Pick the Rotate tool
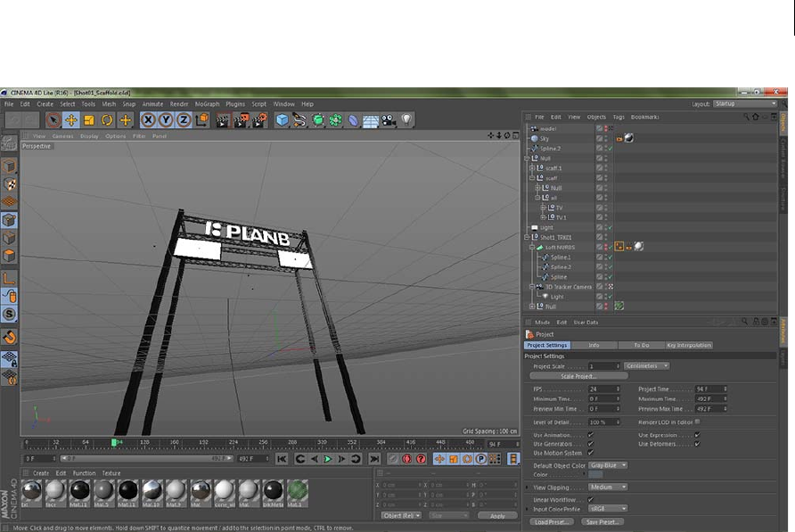The width and height of the screenshot is (795, 532). pos(107,120)
